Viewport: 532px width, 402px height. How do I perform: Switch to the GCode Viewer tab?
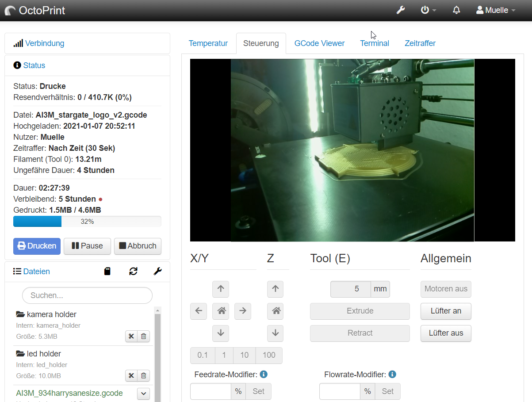319,43
